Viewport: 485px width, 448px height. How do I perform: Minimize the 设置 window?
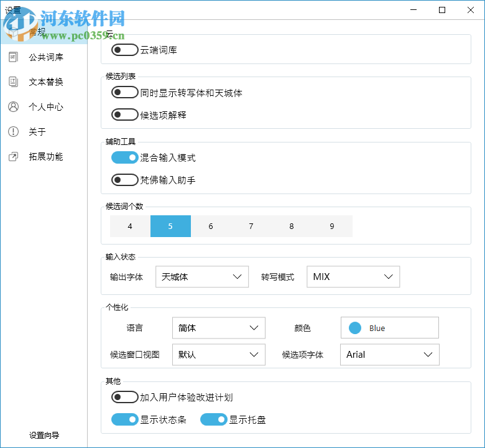tap(413, 10)
